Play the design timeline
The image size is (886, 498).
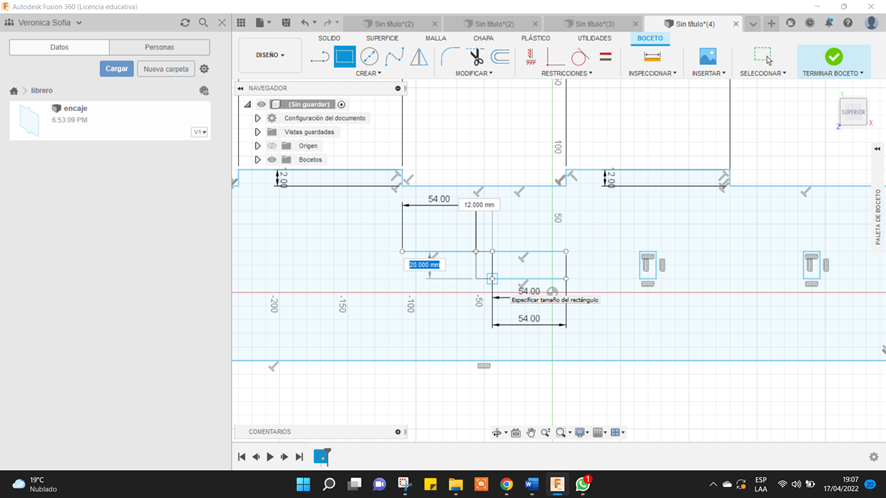click(x=270, y=457)
